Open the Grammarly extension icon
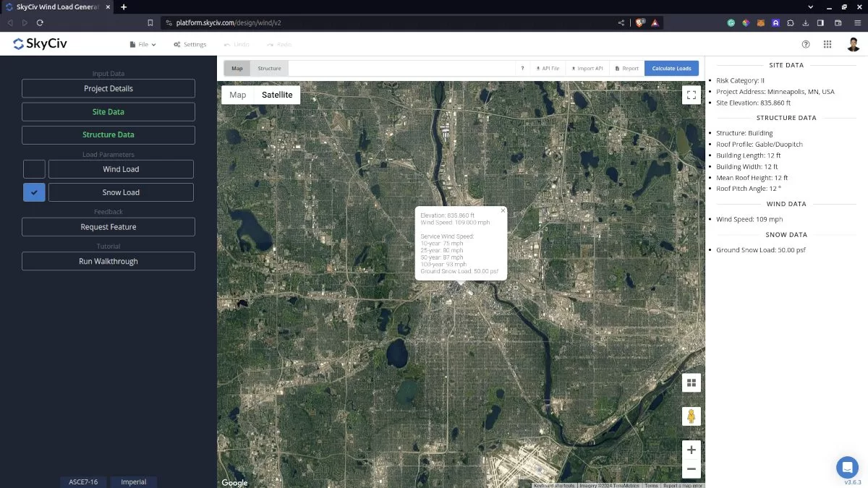Image resolution: width=868 pixels, height=488 pixels. pyautogui.click(x=732, y=22)
